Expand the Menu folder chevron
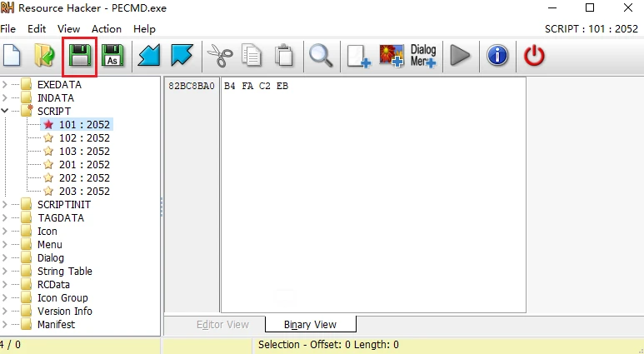Screen dimensions: 644x354 4,245
